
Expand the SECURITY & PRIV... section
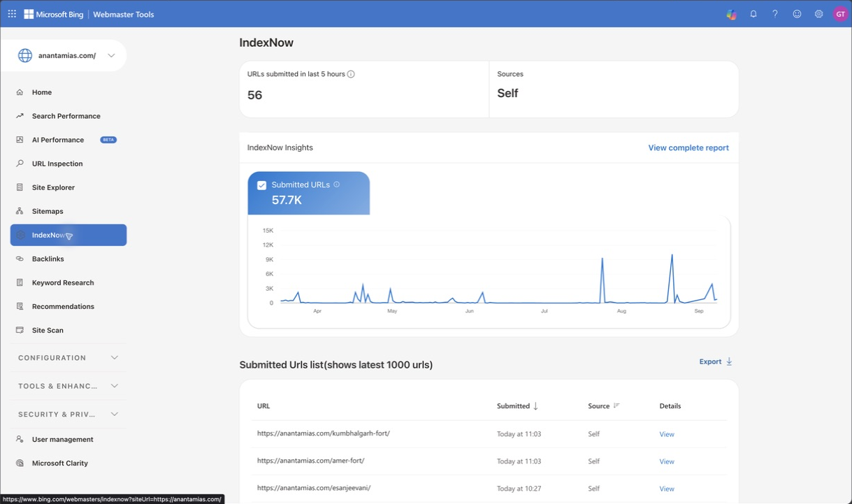(x=68, y=415)
